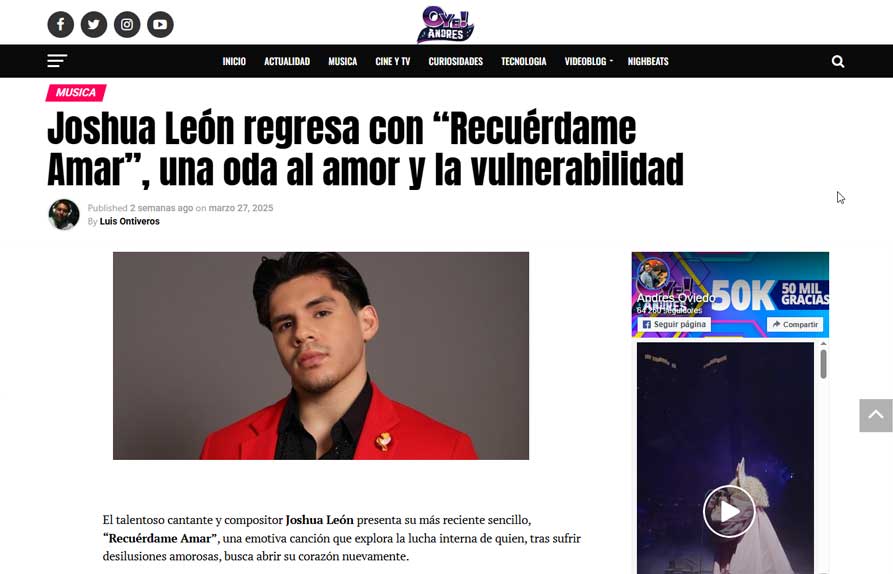Open the search magnifier icon
Image resolution: width=893 pixels, height=574 pixels.
tap(838, 62)
